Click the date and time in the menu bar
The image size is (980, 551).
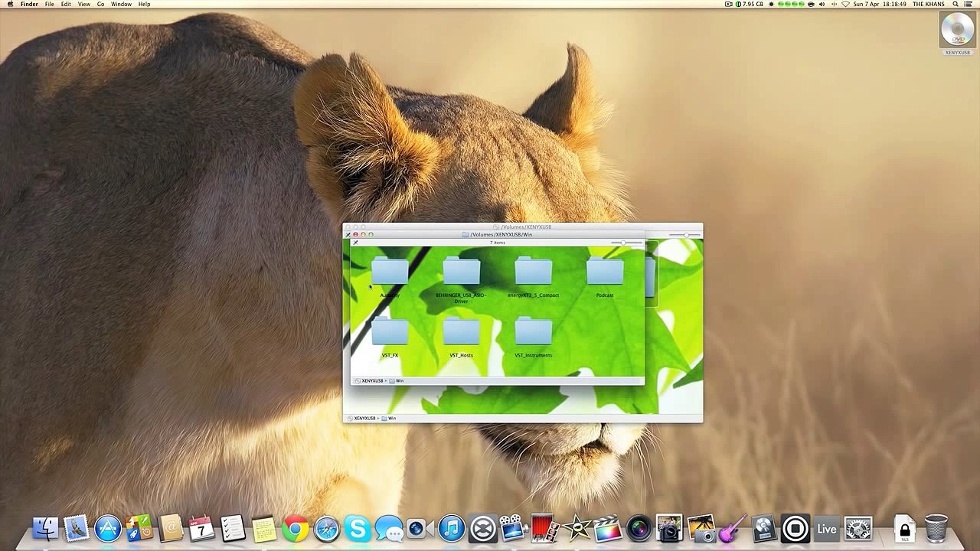[880, 4]
